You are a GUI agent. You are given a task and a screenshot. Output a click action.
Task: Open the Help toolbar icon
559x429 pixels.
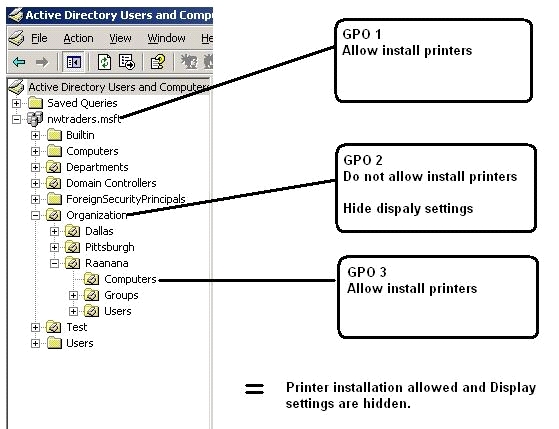tap(158, 62)
